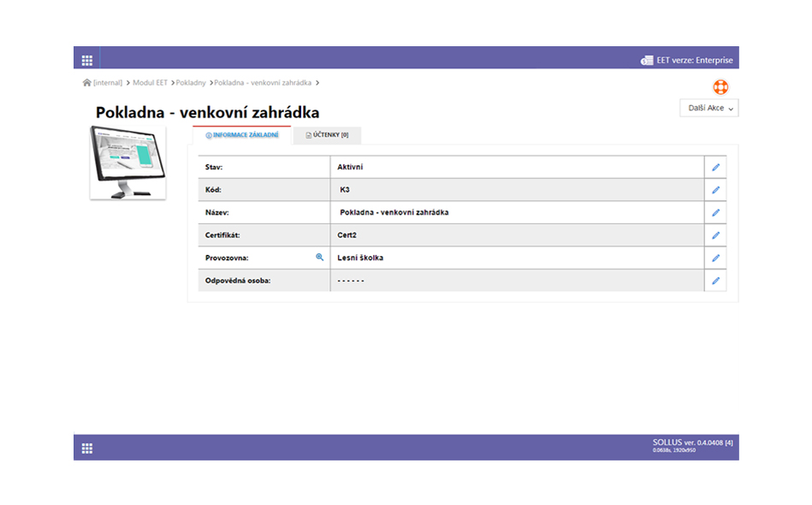Click the EET version icon in header
This screenshot has height=505, width=812.
click(647, 60)
